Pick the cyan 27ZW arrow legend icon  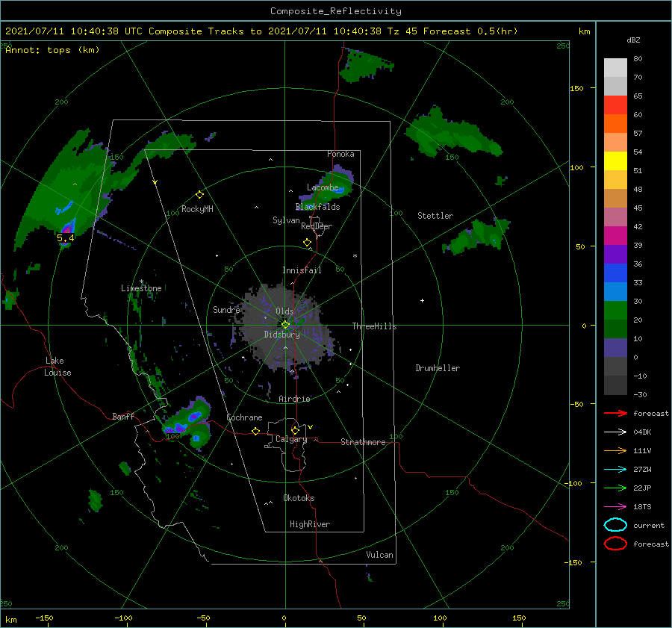coord(615,470)
